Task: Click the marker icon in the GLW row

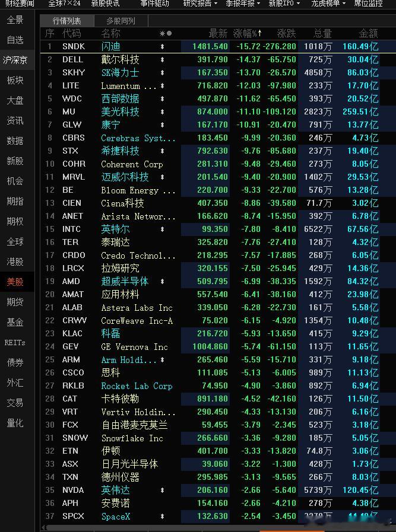Action: 162,125
